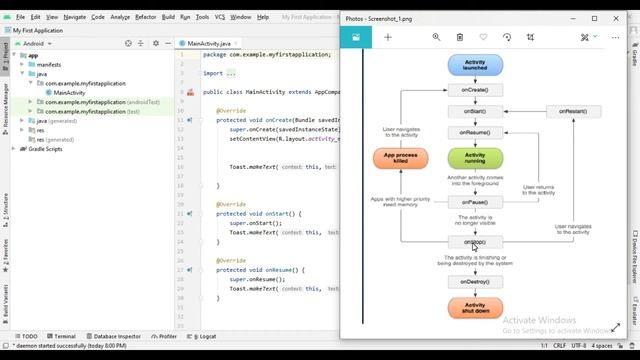Click the UTF-8 encoding indicator

click(579, 346)
